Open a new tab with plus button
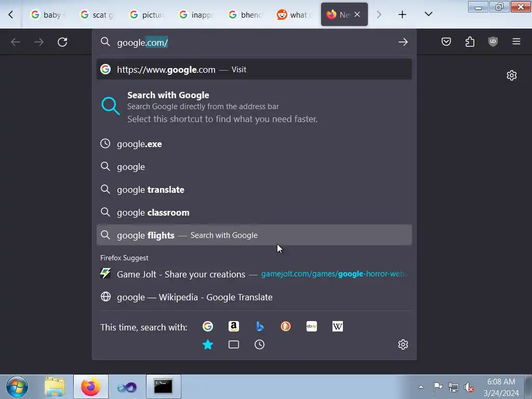 coord(403,15)
